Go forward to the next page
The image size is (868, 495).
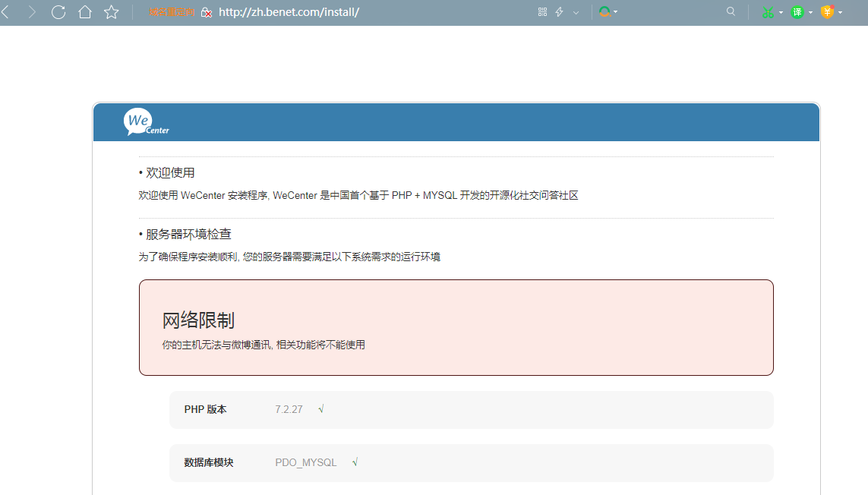pos(32,11)
